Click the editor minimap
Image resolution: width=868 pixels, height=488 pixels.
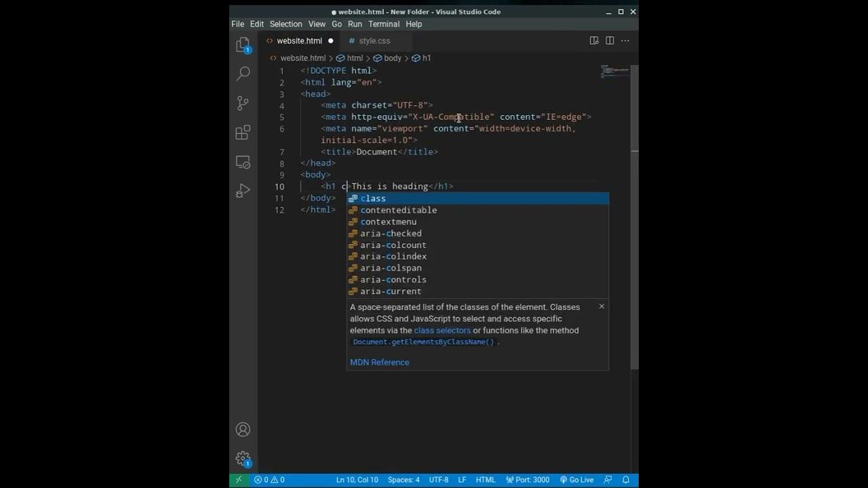[615, 70]
